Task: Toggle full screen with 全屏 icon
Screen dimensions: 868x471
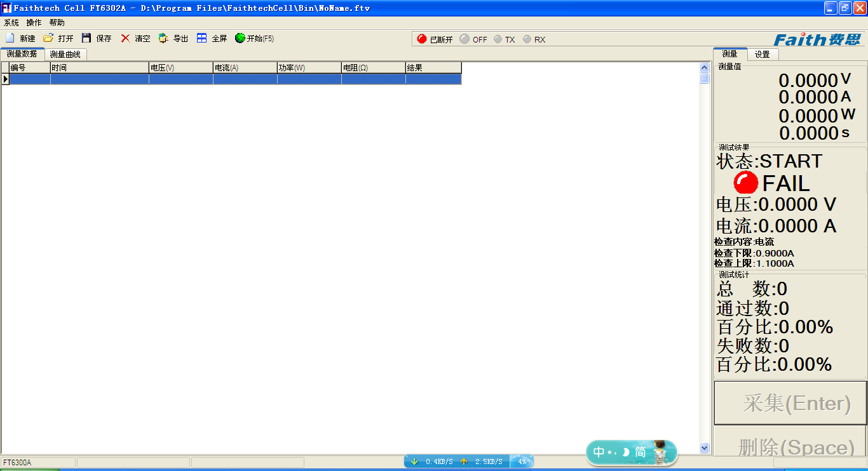Action: pos(201,38)
